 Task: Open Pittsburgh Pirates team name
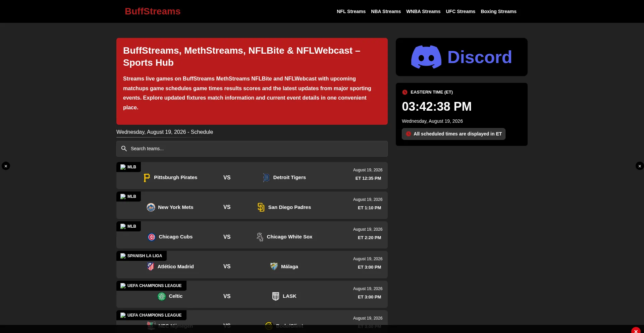point(175,177)
